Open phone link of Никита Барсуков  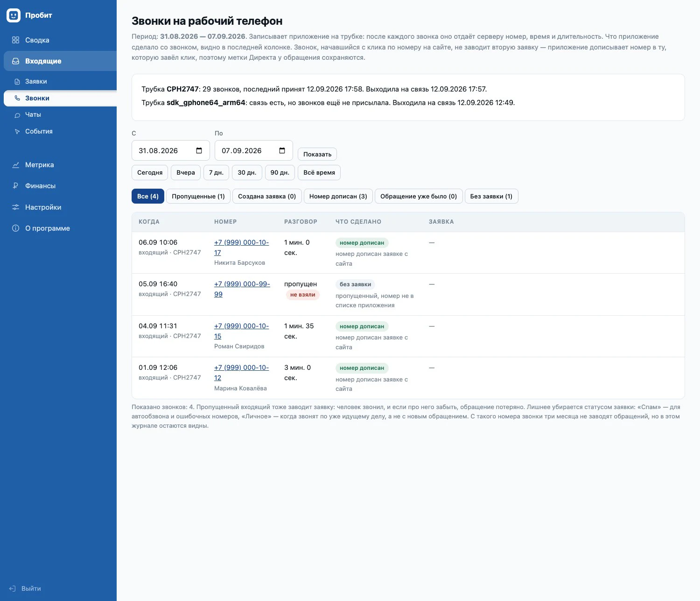coord(241,247)
